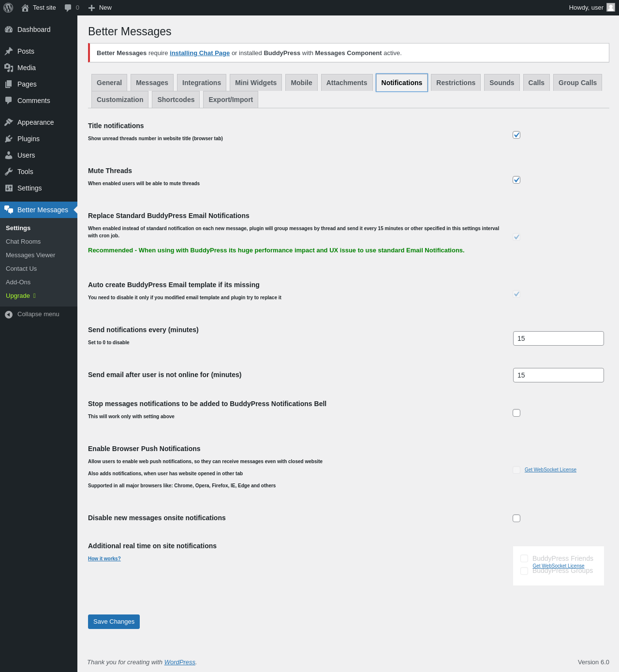Screen dimensions: 619x672
Task: Click the Save Changes button
Action: 114,622
